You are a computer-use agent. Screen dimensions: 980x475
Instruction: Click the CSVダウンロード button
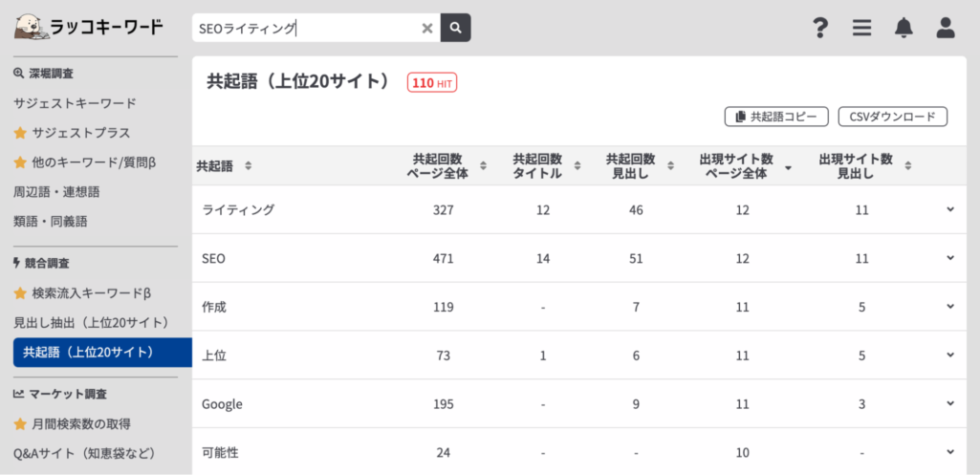(x=892, y=117)
